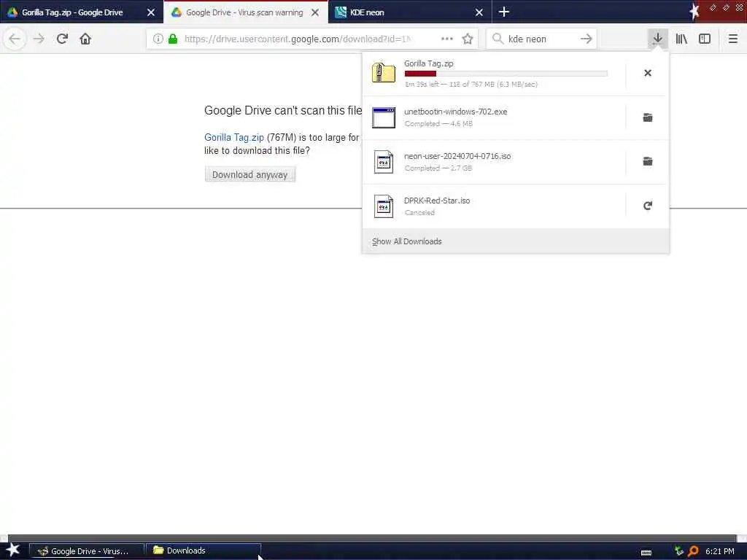Viewport: 747px width, 560px height.
Task: Click the horizontal scrollbar at page bottom
Action: pos(371,539)
